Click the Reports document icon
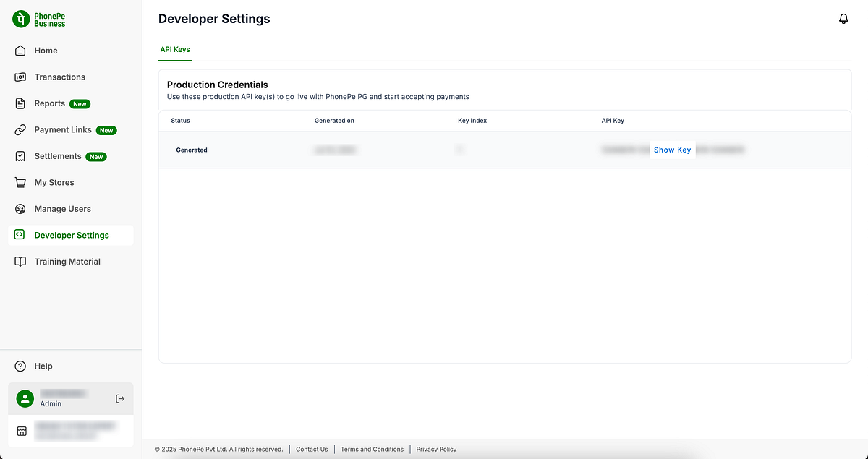The image size is (868, 459). [x=20, y=103]
